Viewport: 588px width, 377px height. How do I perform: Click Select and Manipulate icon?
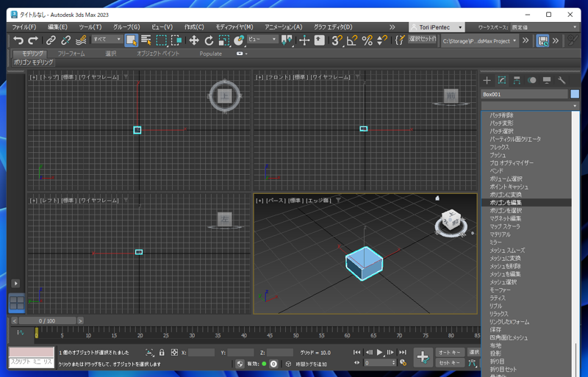point(304,40)
